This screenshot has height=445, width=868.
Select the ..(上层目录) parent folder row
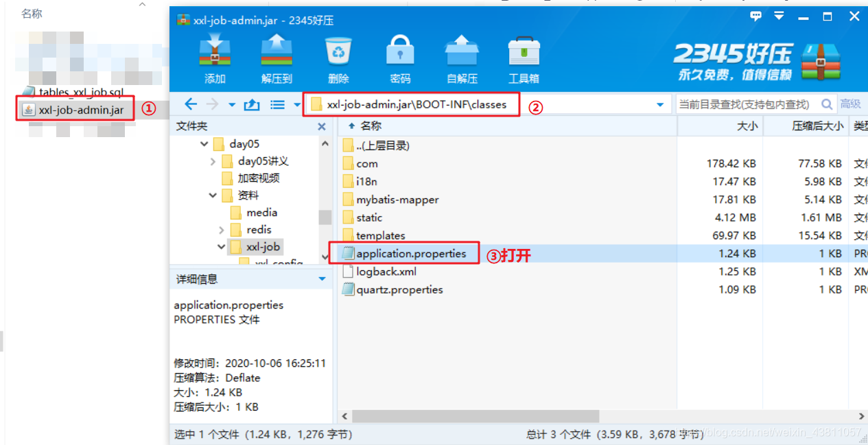[383, 145]
